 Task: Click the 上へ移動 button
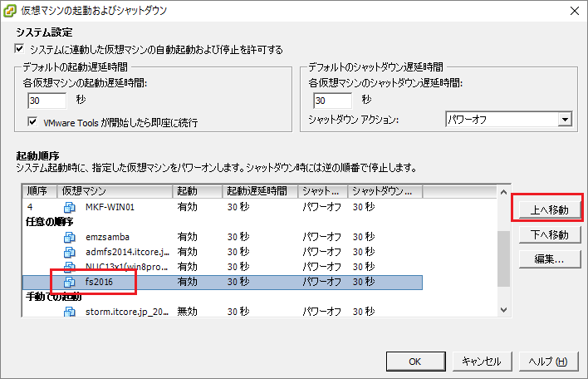tap(550, 209)
